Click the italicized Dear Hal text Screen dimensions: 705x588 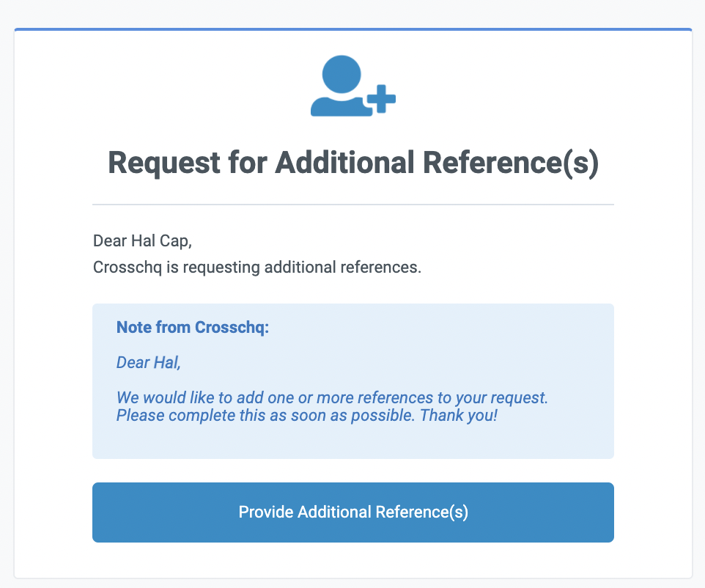pos(148,361)
